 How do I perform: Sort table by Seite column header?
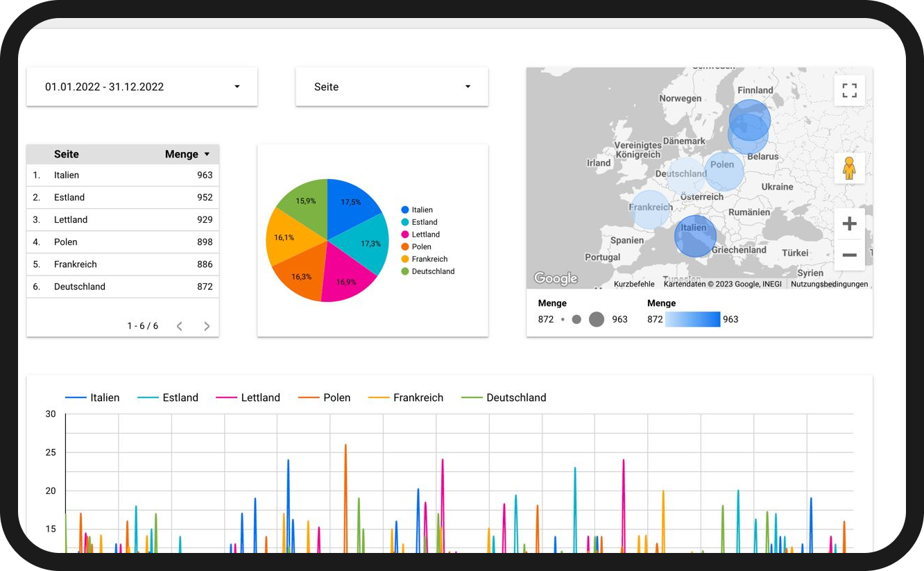click(67, 154)
